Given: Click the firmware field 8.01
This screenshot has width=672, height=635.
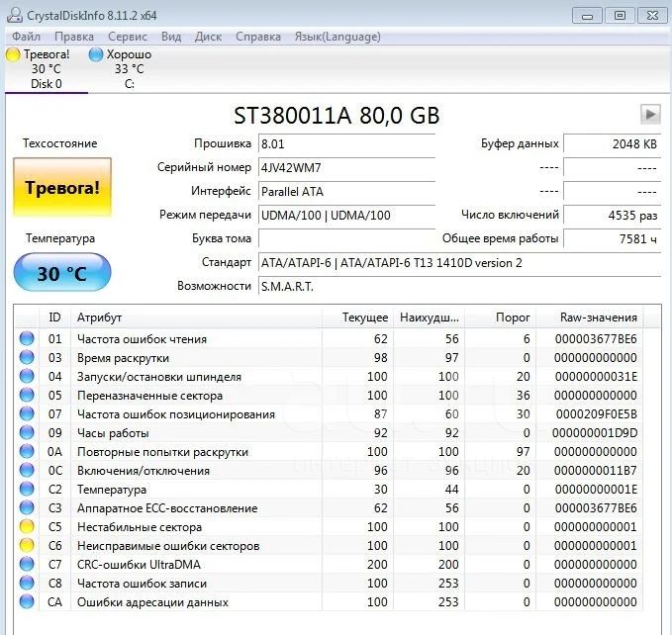Looking at the screenshot, I should tap(346, 143).
